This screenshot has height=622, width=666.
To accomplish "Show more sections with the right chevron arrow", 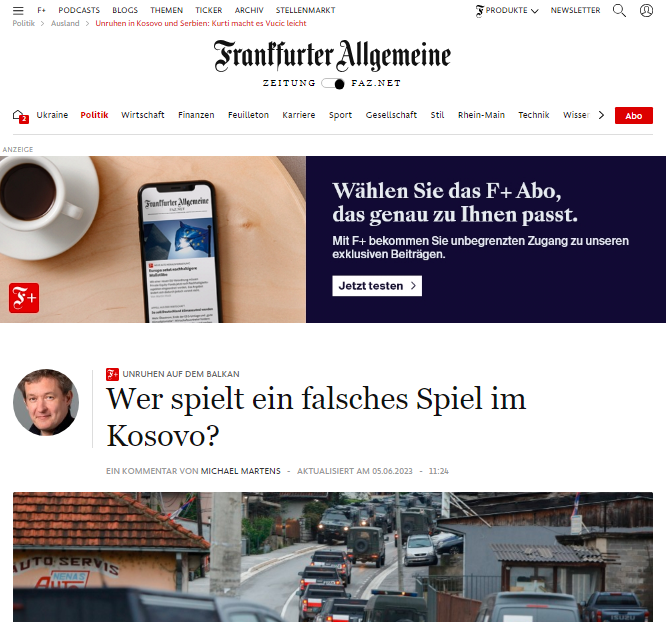I will point(601,115).
